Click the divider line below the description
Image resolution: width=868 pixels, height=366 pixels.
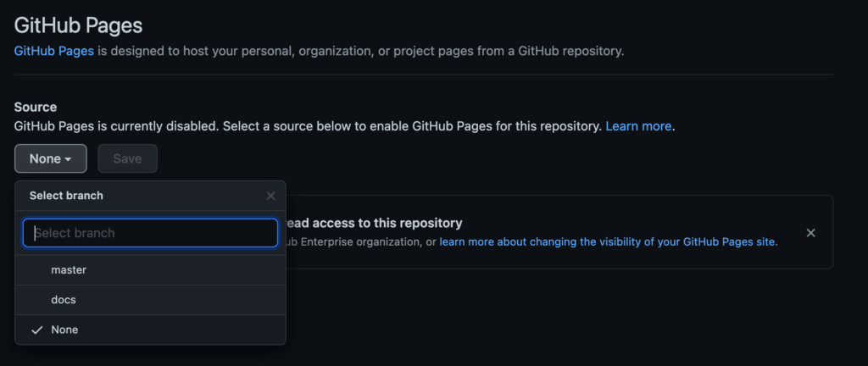(424, 75)
